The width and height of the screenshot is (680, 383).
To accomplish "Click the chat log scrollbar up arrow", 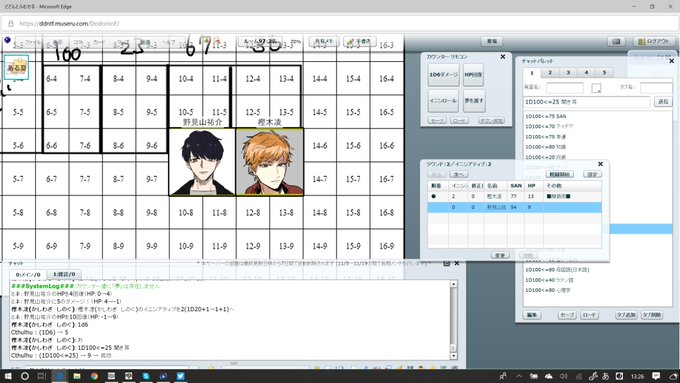I will coord(454,284).
